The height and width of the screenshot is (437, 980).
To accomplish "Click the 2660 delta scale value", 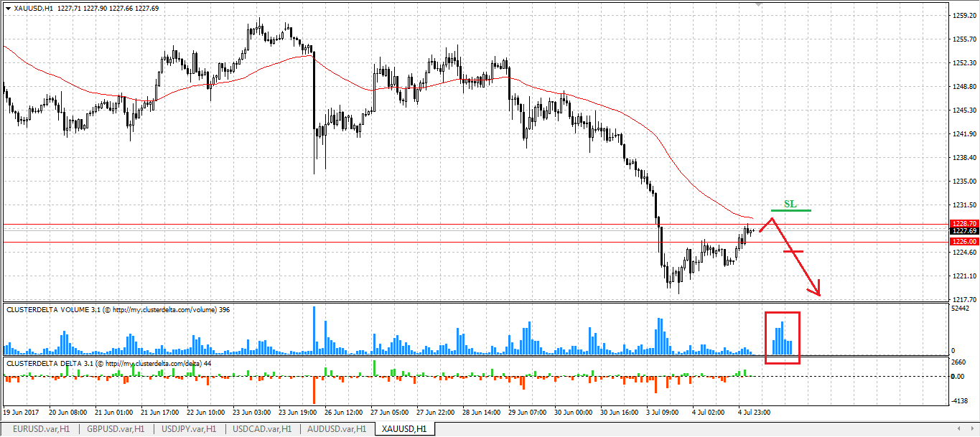I will pyautogui.click(x=959, y=362).
